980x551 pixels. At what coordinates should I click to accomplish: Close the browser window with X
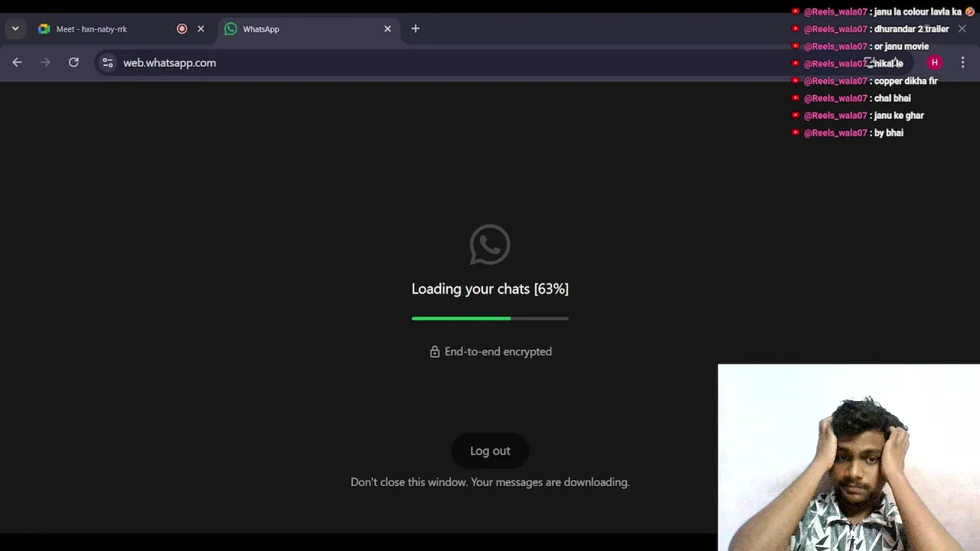[x=962, y=29]
